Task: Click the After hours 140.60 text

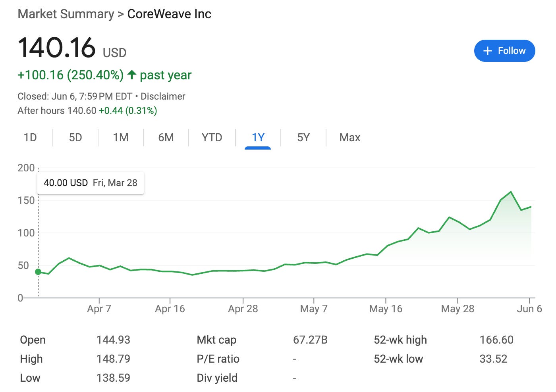Action: tap(57, 111)
